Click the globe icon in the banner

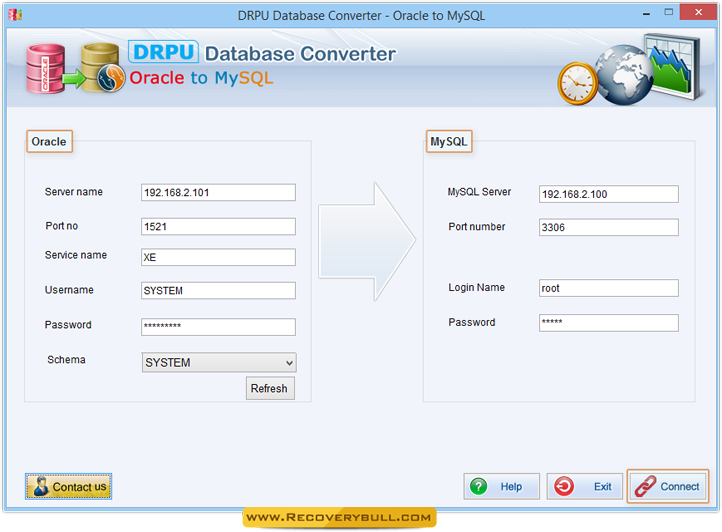[624, 75]
